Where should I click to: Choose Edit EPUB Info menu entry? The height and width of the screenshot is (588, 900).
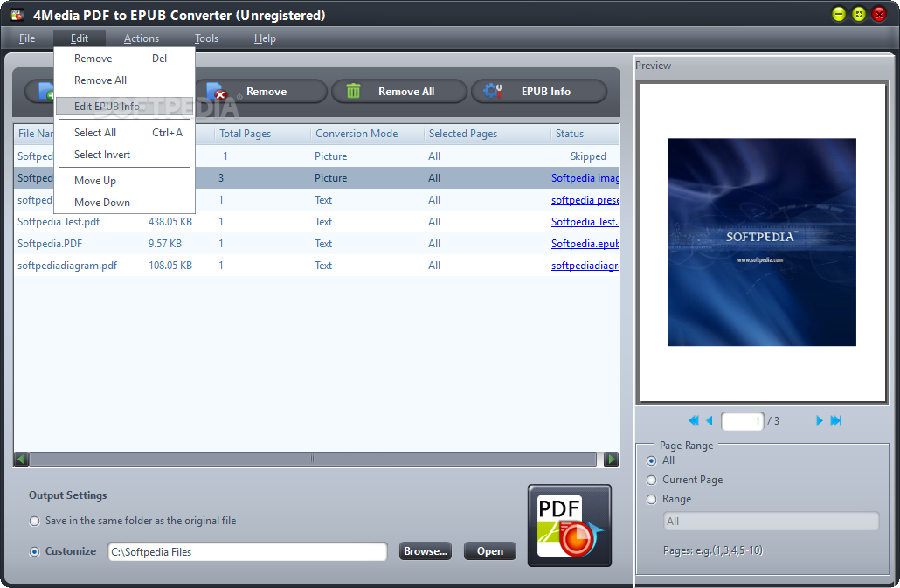(x=125, y=107)
